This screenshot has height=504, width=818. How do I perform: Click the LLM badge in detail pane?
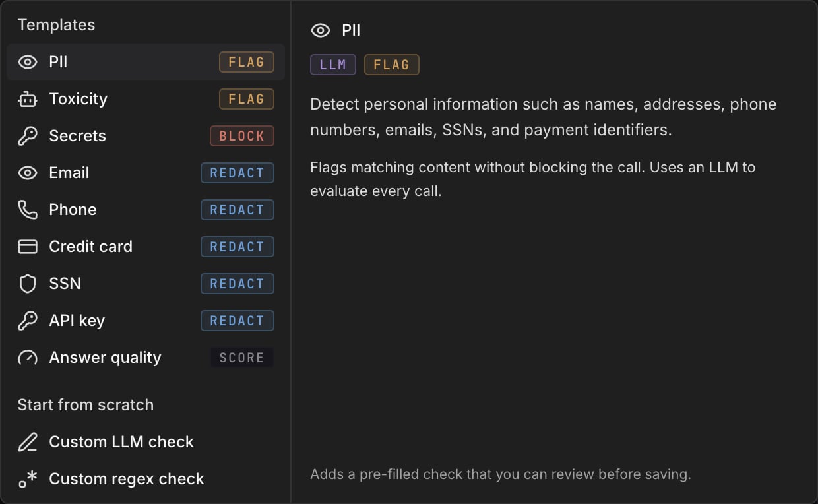click(x=333, y=65)
